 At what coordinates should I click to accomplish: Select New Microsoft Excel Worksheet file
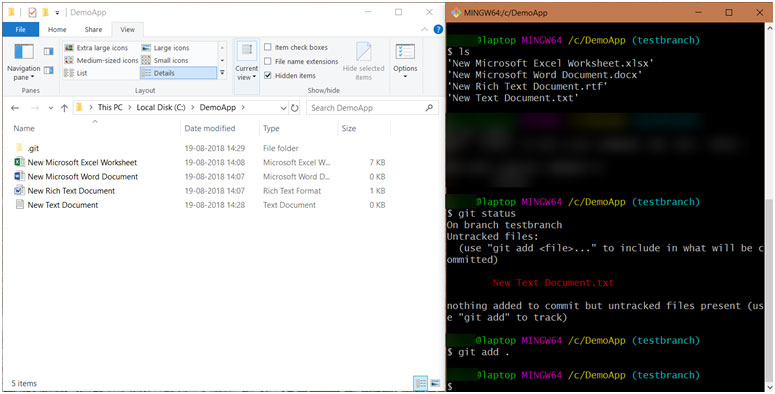click(x=82, y=163)
